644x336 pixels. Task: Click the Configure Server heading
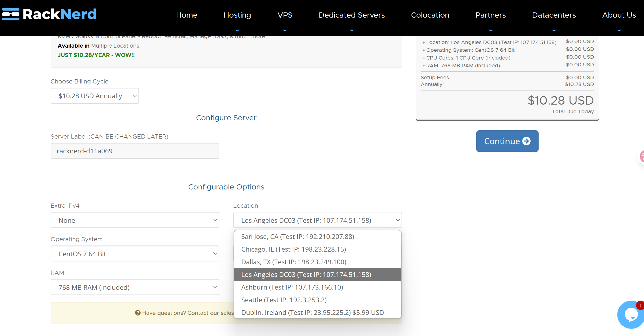pos(226,117)
